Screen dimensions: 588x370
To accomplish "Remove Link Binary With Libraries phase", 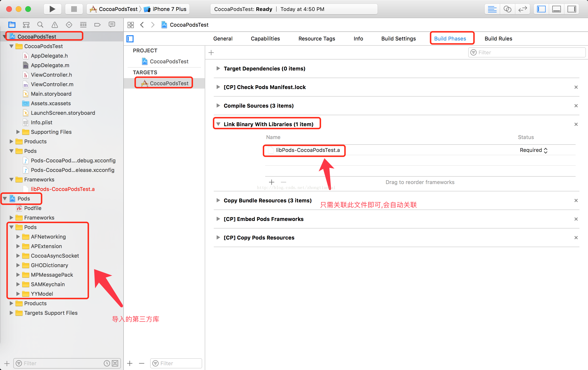I will click(x=576, y=124).
